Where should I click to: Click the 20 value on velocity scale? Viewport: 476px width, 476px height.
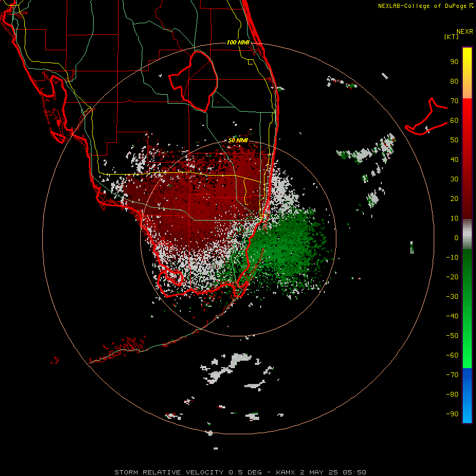(454, 199)
